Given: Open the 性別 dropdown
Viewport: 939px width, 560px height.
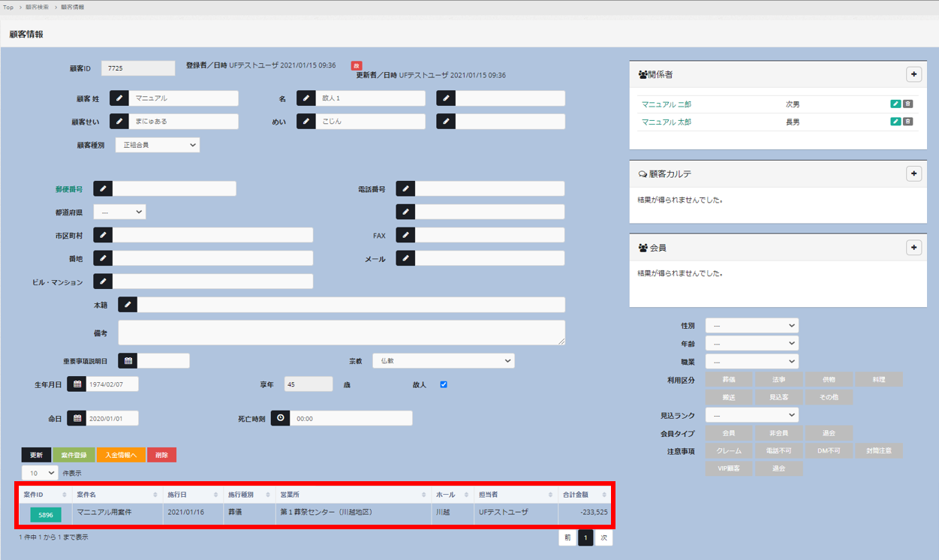Looking at the screenshot, I should 751,326.
